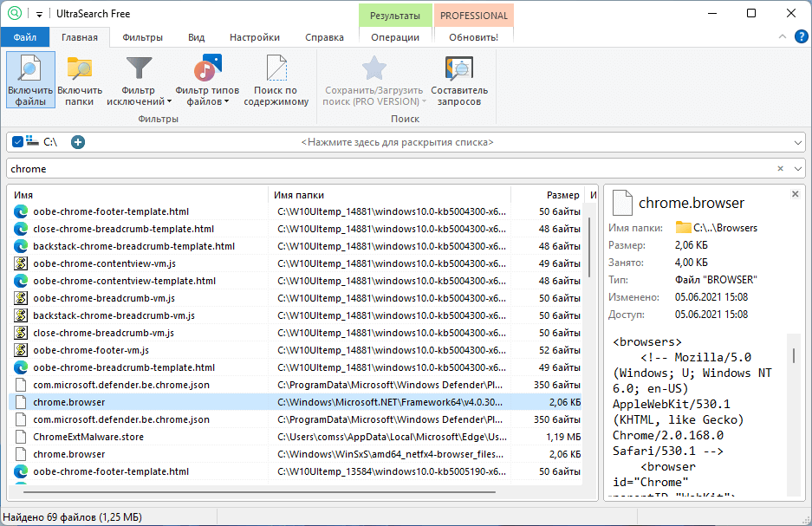Viewport: 812px width, 526px height.
Task: Open the Exclusion filter dropdown
Action: pos(139,79)
